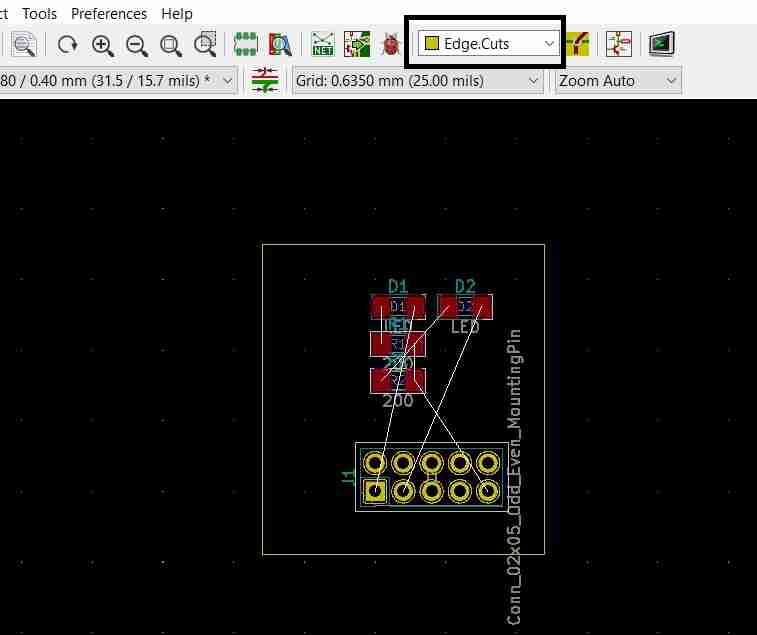757x635 pixels.
Task: Run design rules check ladybug icon
Action: [x=391, y=44]
